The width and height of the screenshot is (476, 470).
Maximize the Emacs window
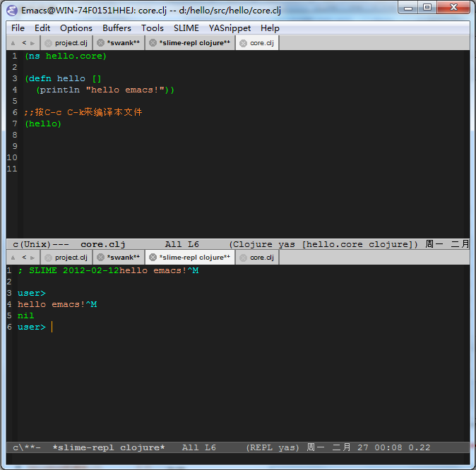(x=427, y=7)
